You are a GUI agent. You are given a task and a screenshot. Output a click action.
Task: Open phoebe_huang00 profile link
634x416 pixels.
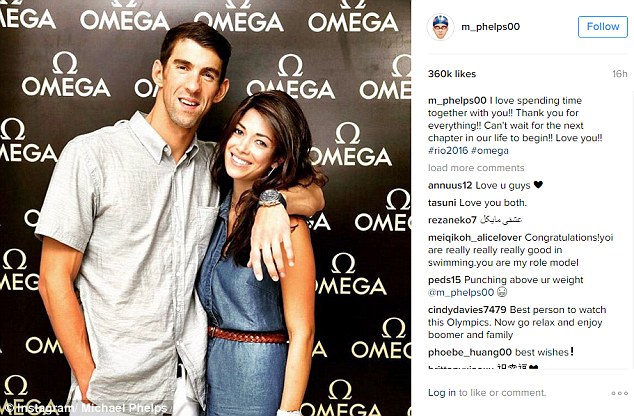(x=470, y=353)
